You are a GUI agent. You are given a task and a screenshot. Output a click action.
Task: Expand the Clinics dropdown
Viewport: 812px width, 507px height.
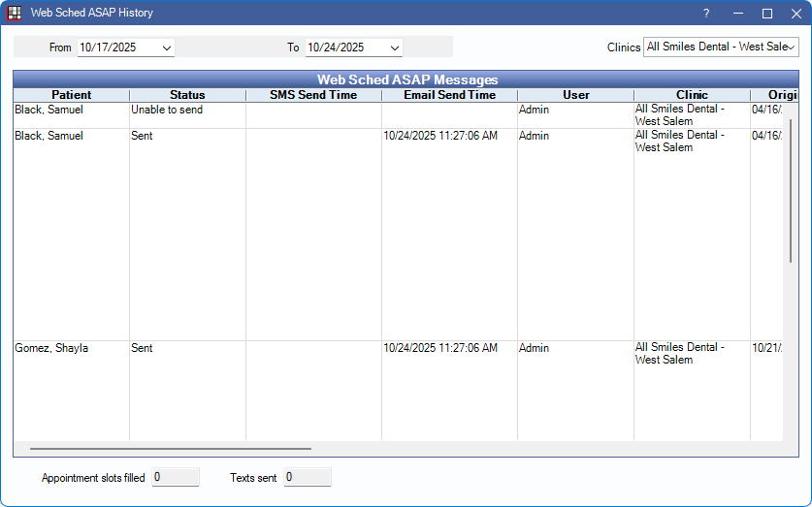pos(792,48)
